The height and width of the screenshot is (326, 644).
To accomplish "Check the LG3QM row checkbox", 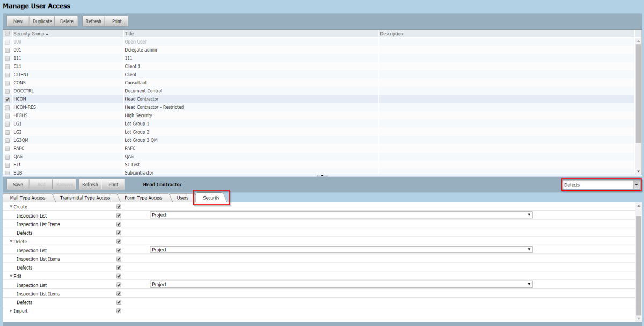I will pyautogui.click(x=8, y=140).
